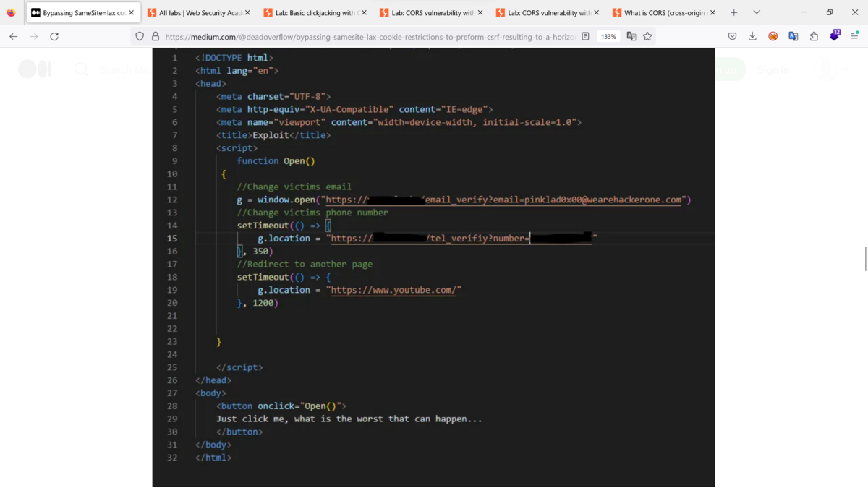This screenshot has width=868, height=488.
Task: Click the 'Just click me' button text line
Action: pos(349,419)
